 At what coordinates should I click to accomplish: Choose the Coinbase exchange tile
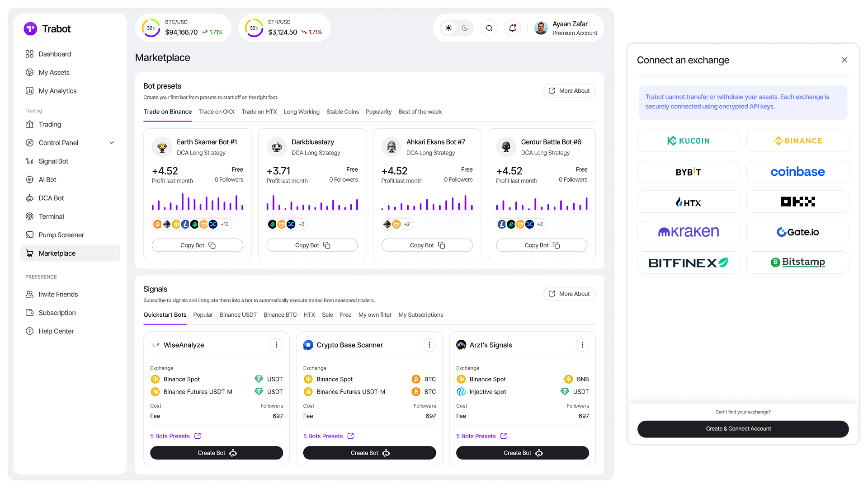click(797, 172)
